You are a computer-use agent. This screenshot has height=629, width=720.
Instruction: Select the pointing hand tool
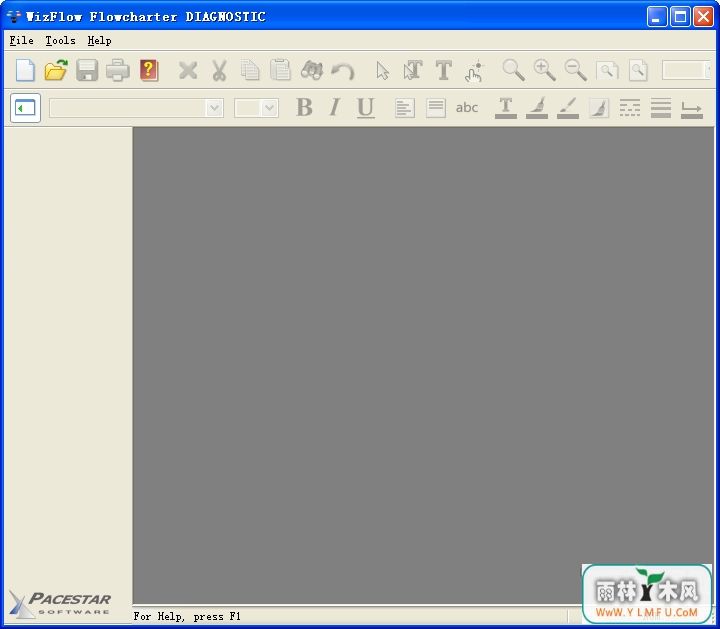tap(474, 71)
